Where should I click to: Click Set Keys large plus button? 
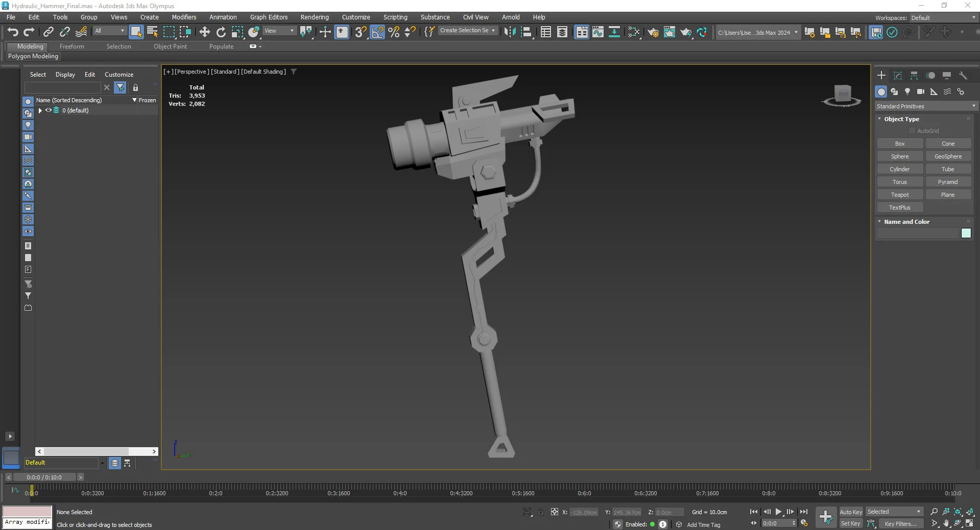[826, 517]
